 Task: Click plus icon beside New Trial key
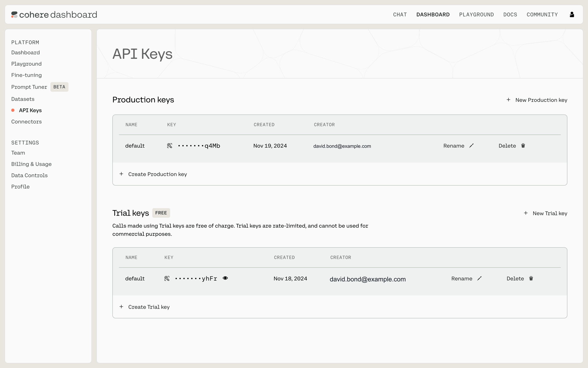[526, 213]
